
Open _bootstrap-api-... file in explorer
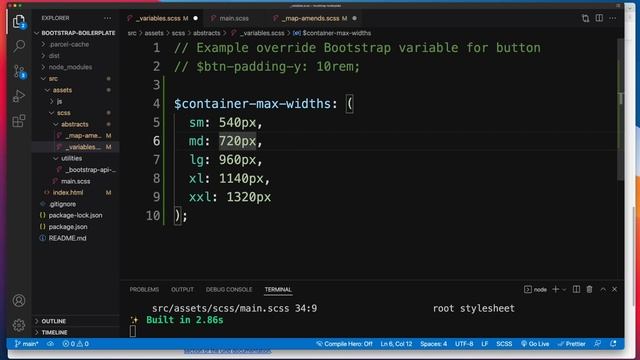click(x=87, y=170)
